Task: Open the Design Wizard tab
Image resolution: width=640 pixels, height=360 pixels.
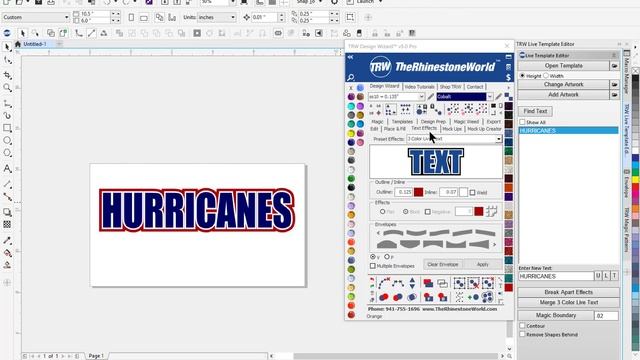Action: click(x=384, y=87)
